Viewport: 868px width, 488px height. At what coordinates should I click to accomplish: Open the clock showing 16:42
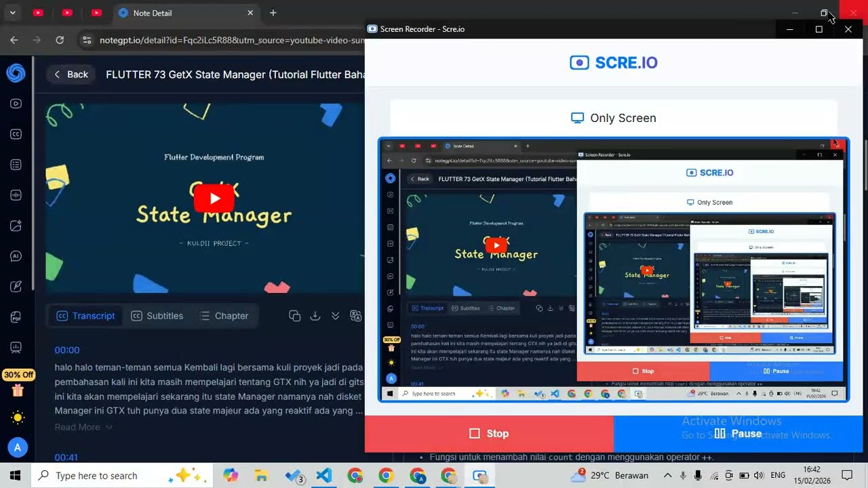tap(812, 475)
